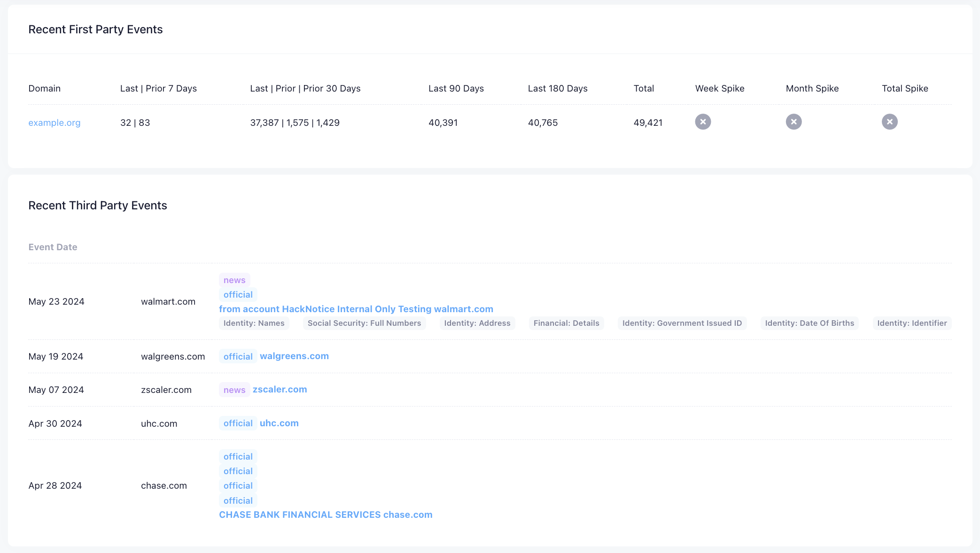Open the HackNotice Internal Only Testing walmart.com link
Image resolution: width=980 pixels, height=553 pixels.
(x=356, y=309)
